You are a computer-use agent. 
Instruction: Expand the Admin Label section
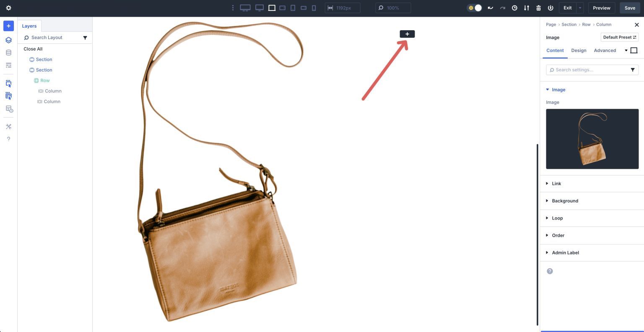tap(565, 252)
